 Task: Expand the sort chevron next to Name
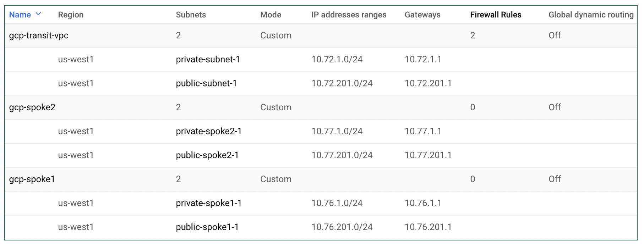(x=38, y=15)
